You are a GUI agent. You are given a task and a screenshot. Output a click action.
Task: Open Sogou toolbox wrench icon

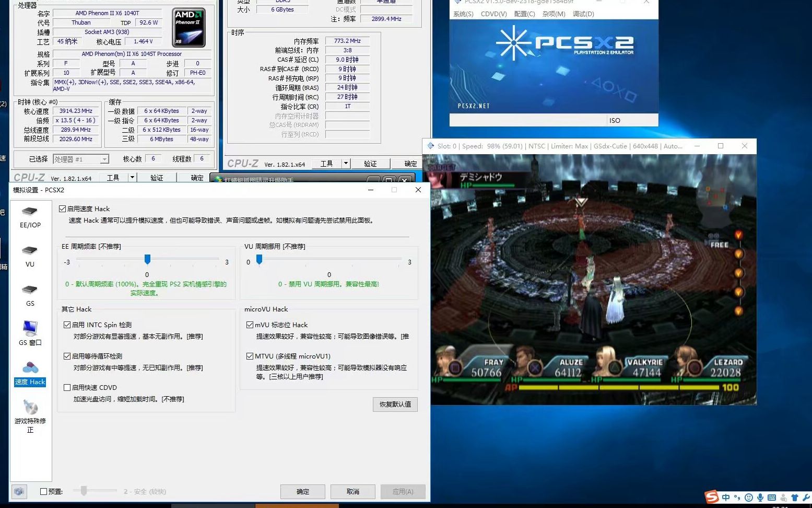[806, 498]
